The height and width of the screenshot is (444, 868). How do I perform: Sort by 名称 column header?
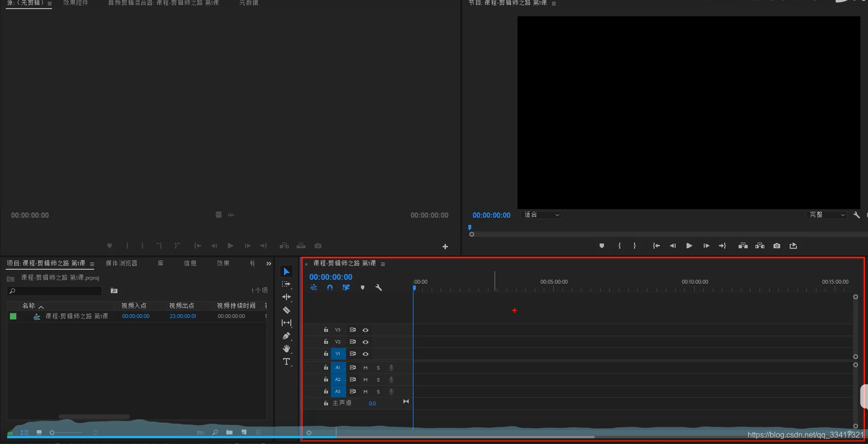pyautogui.click(x=29, y=306)
